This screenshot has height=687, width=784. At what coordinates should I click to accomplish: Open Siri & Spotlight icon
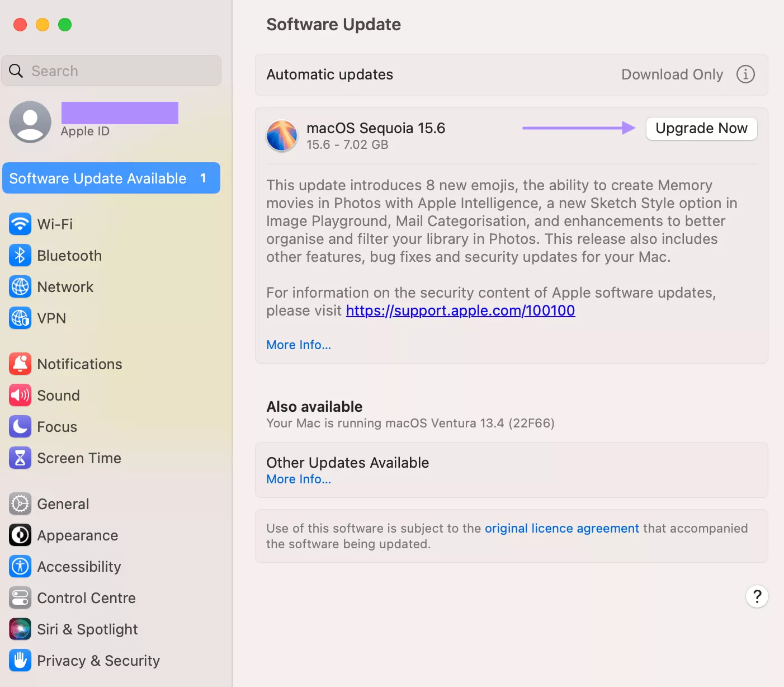click(20, 629)
